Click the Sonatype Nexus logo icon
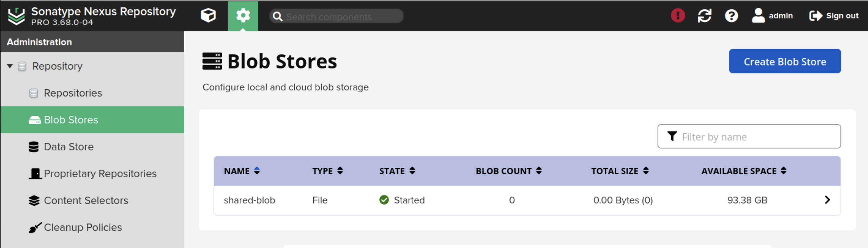This screenshot has width=868, height=248. (16, 16)
